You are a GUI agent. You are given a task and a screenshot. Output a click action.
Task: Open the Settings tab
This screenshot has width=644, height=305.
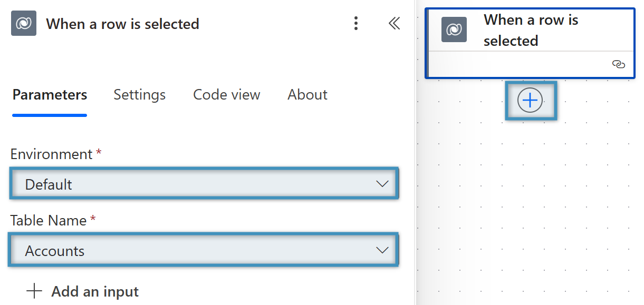point(139,95)
